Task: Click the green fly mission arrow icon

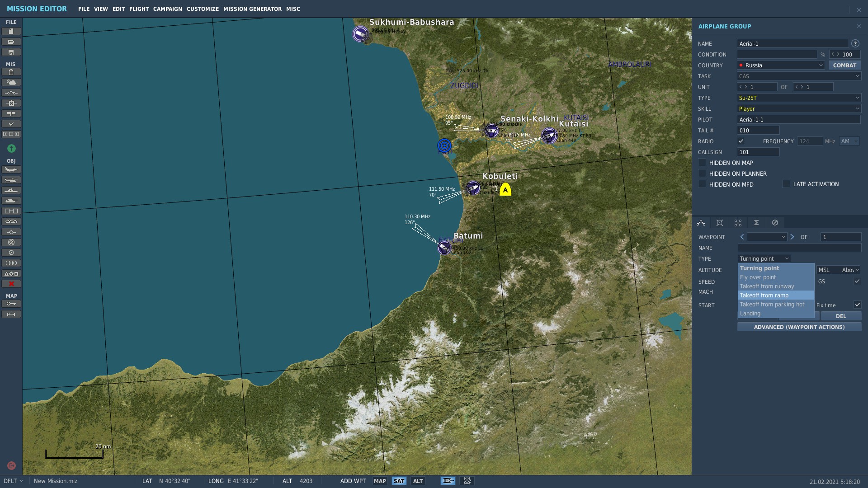Action: pyautogui.click(x=11, y=148)
